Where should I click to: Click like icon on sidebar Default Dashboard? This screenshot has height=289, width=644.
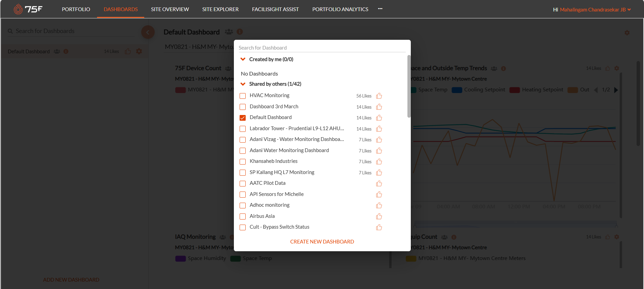pos(128,51)
